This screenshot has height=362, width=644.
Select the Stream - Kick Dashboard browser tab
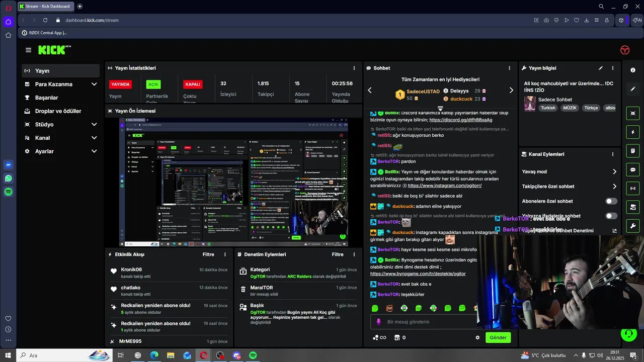(46, 6)
